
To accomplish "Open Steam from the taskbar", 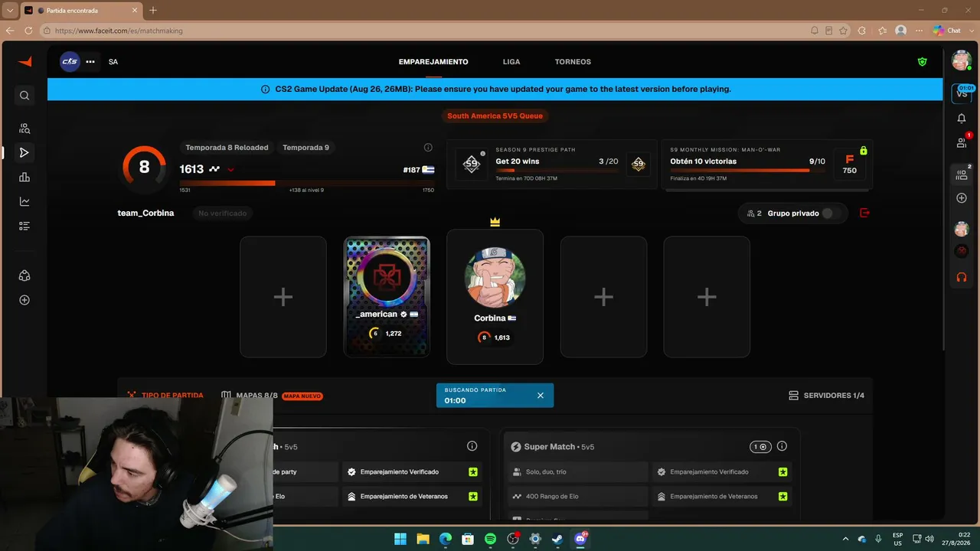I will coord(557,539).
